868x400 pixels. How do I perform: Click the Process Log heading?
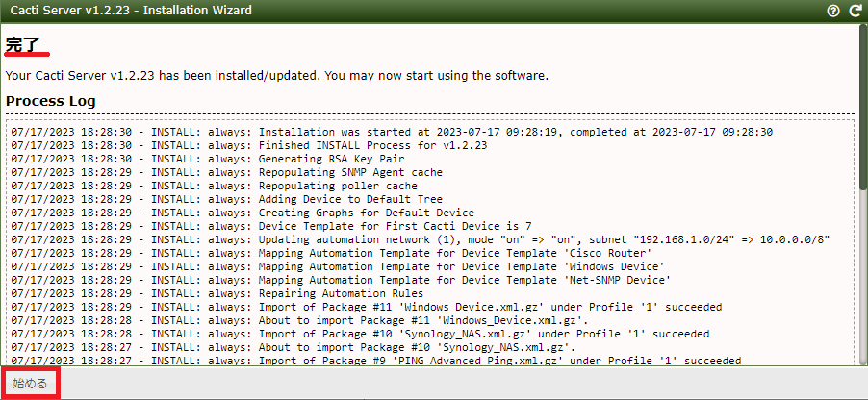coord(50,101)
